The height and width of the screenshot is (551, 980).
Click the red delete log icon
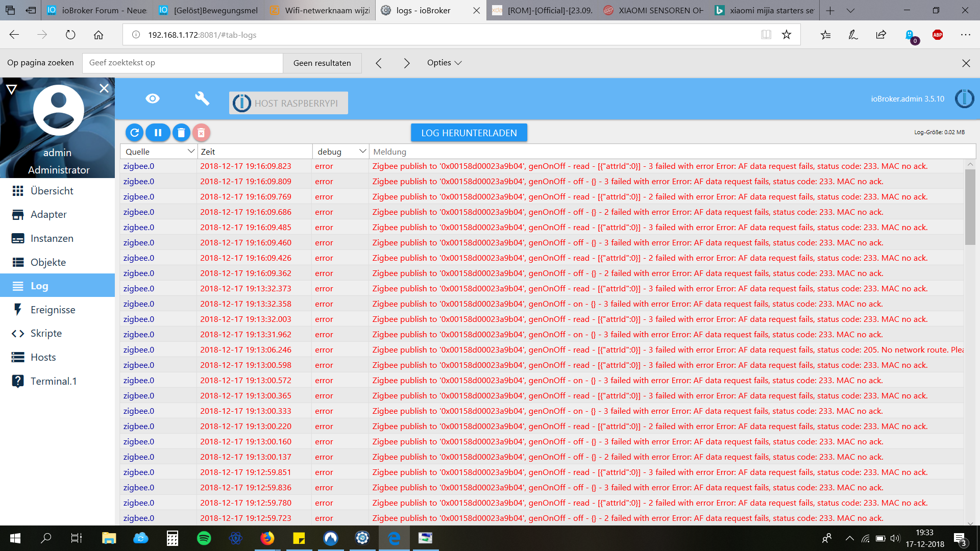(201, 133)
